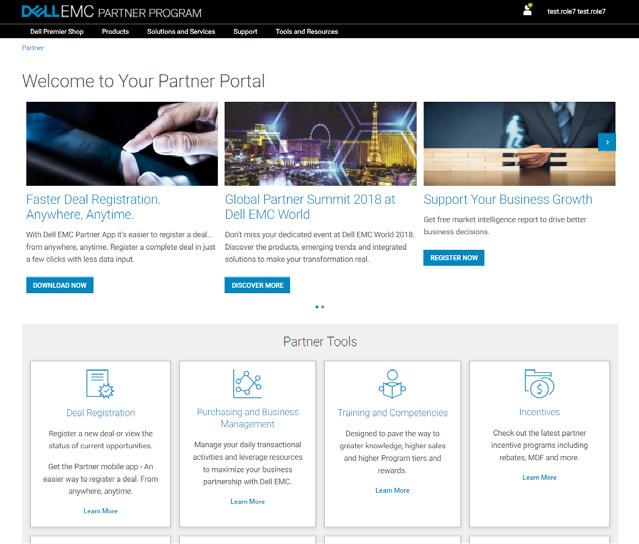Click the 'Don't miss your dedicated event' description
This screenshot has height=544, width=639.
click(320, 247)
